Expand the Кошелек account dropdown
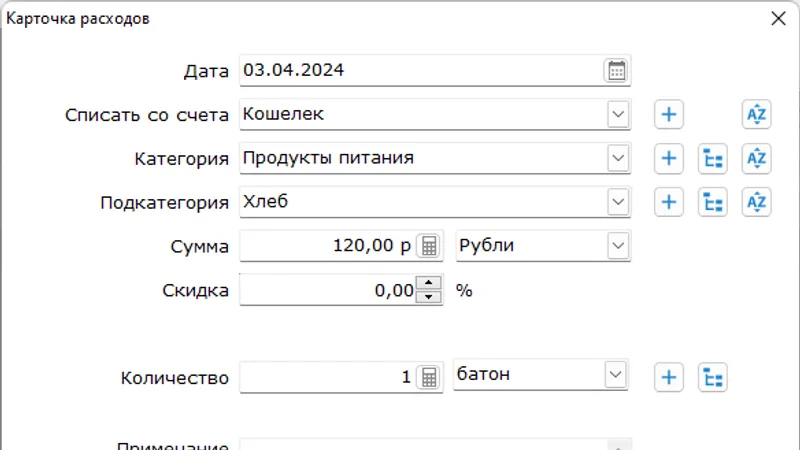 (618, 114)
